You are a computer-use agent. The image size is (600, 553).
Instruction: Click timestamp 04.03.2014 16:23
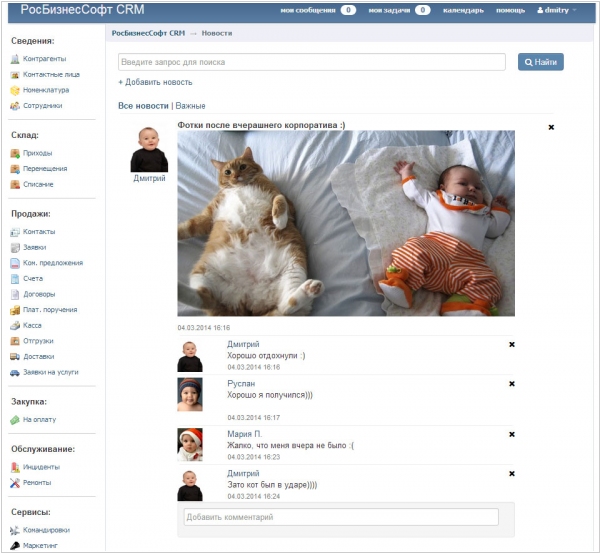coord(254,457)
